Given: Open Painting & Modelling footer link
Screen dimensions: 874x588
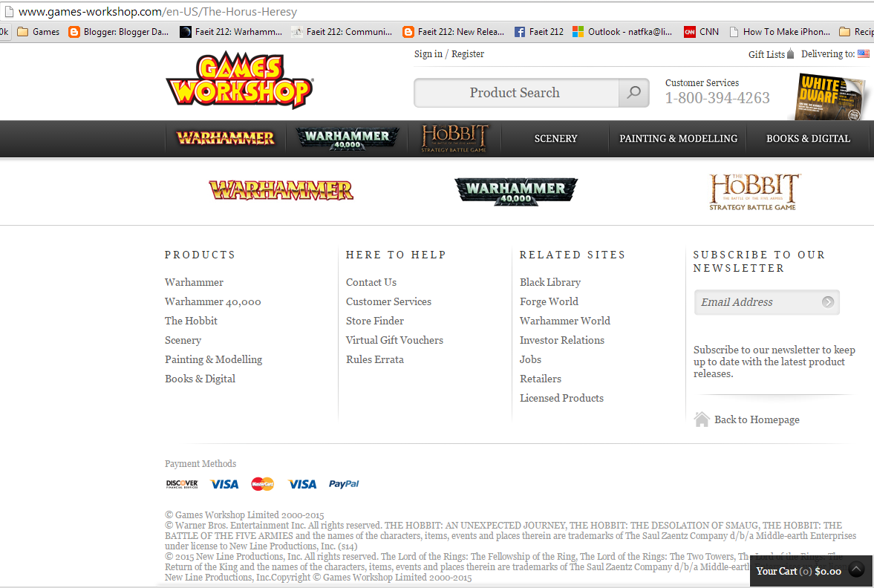Looking at the screenshot, I should [x=213, y=359].
